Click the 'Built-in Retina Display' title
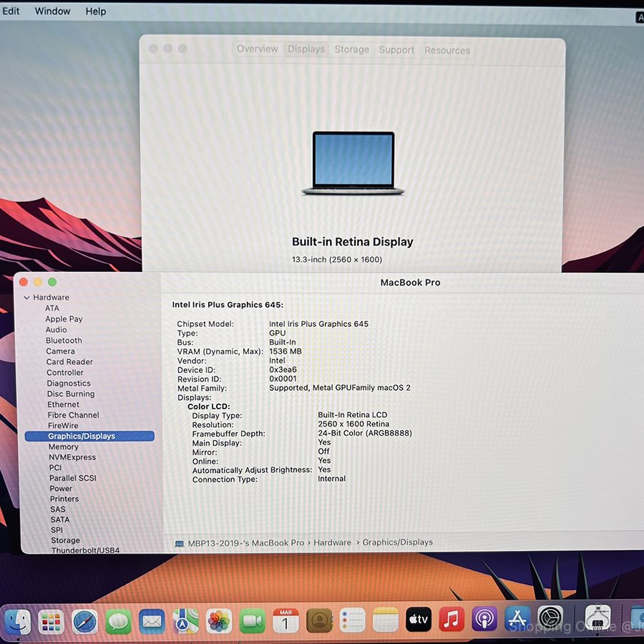Image resolution: width=644 pixels, height=644 pixels. tap(352, 242)
